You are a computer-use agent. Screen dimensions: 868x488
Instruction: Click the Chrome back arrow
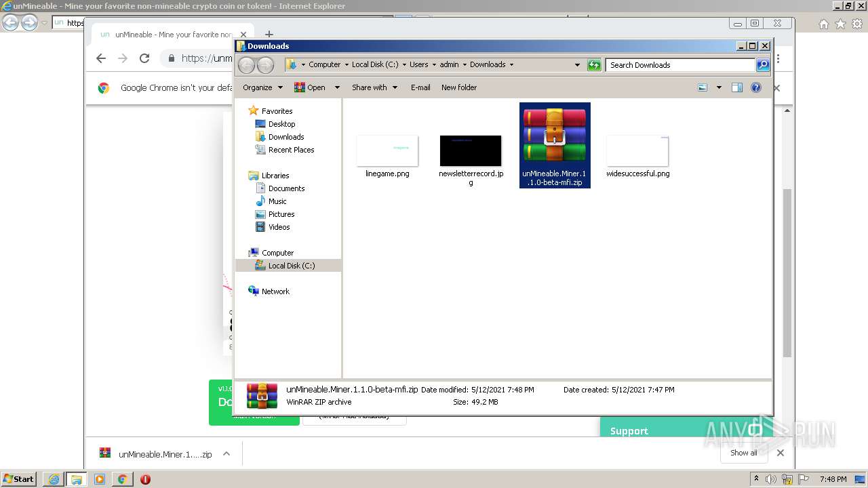[x=101, y=58]
